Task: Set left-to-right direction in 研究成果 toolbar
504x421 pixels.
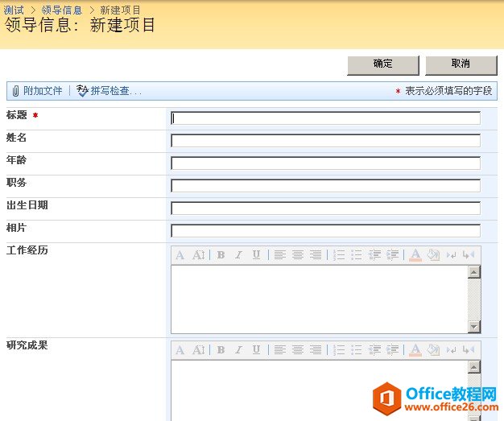Action: point(452,350)
